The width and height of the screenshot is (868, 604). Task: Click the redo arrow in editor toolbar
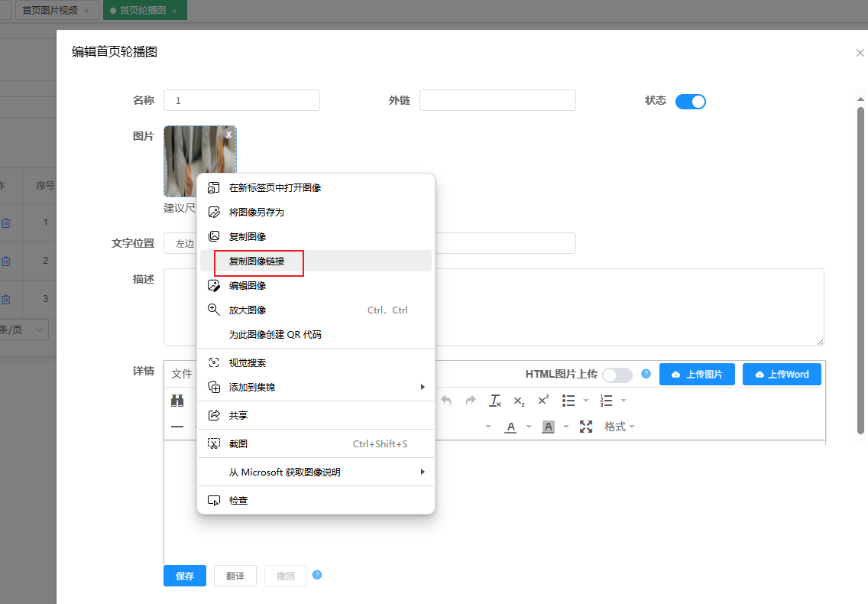click(471, 401)
